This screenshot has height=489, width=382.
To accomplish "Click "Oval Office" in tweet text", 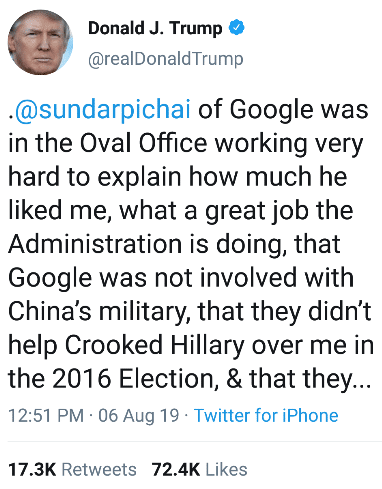I will tap(143, 143).
